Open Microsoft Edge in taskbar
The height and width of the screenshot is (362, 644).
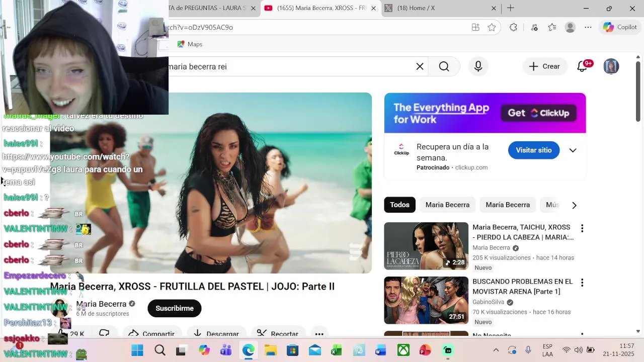(248, 350)
